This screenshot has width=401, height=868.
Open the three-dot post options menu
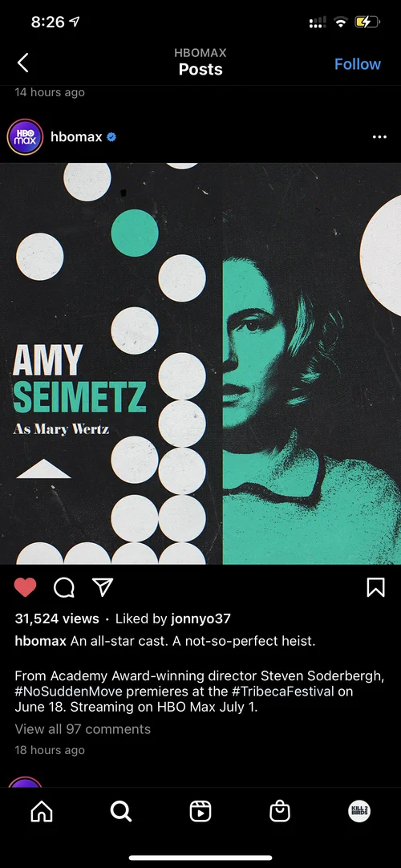tap(379, 136)
